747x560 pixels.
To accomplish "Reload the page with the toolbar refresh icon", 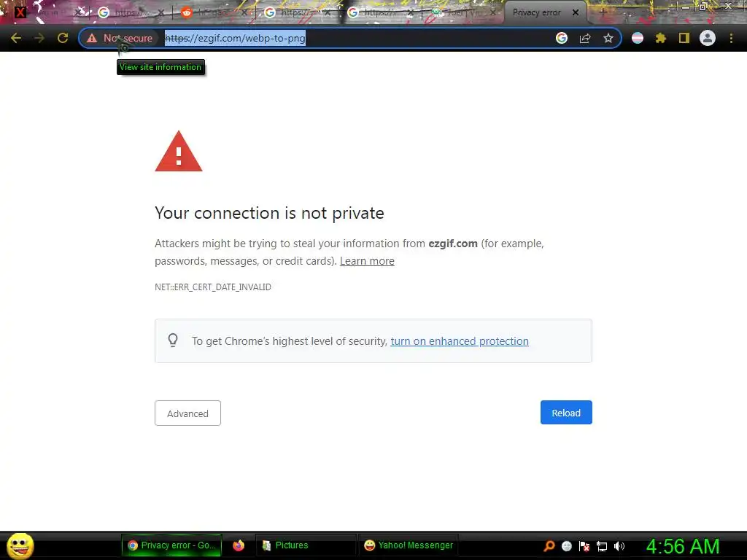I will [x=63, y=38].
